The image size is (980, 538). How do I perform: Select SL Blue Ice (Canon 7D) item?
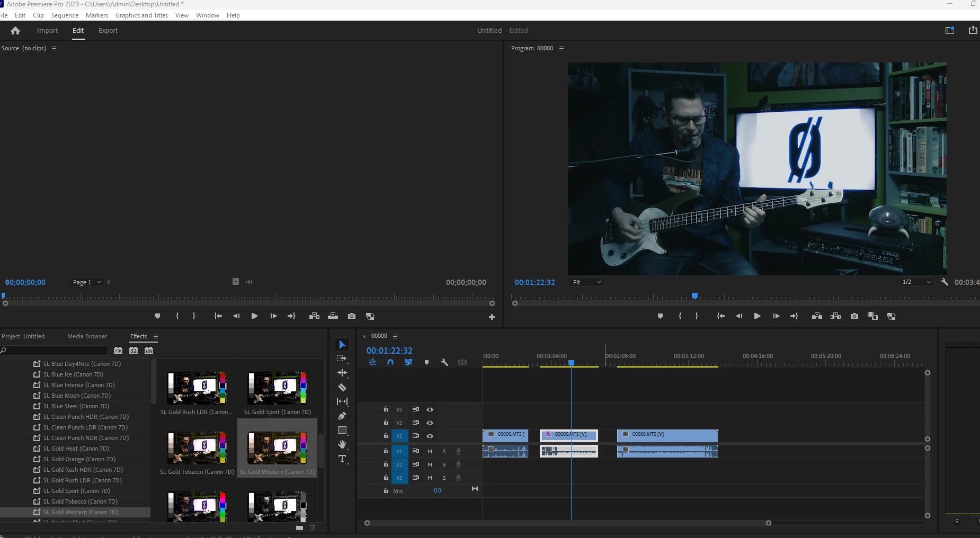click(74, 374)
